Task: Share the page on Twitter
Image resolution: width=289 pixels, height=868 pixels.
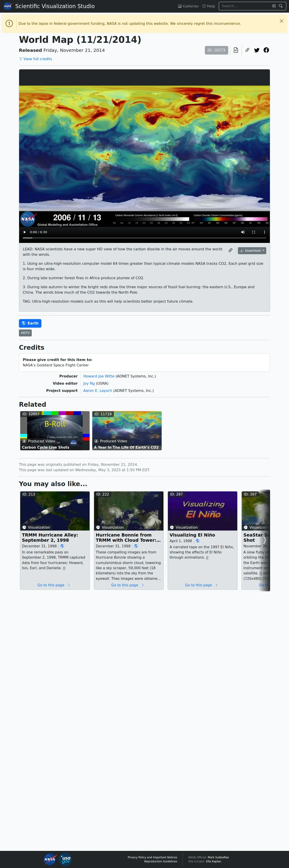Action: point(257,50)
